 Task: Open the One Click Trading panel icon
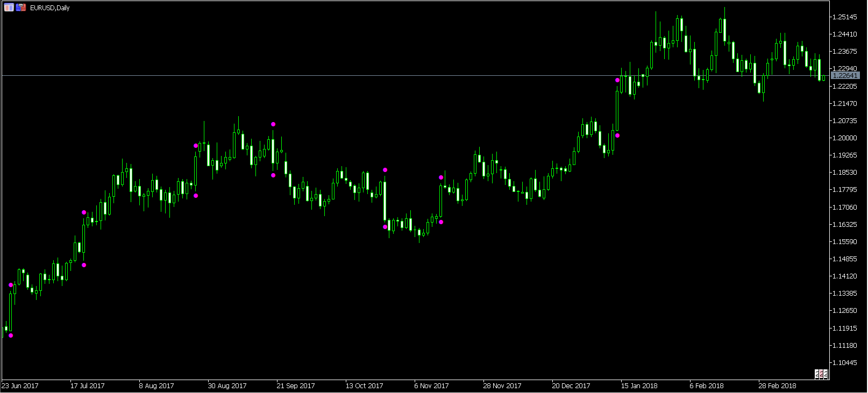[9, 8]
